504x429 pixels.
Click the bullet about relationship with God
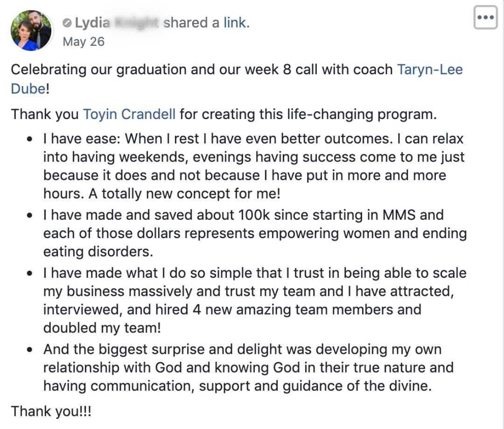pos(247,367)
